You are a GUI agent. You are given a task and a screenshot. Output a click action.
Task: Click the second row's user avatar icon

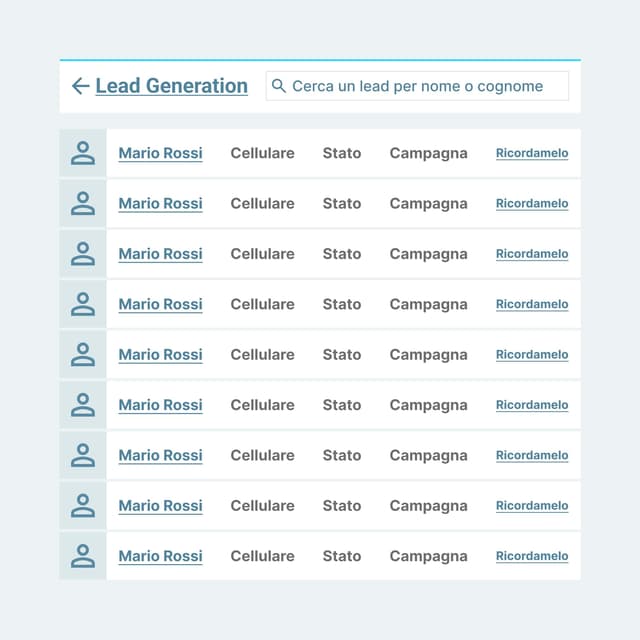(83, 203)
